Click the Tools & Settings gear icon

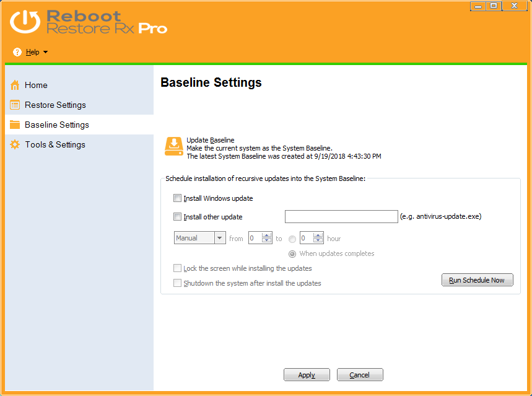15,144
